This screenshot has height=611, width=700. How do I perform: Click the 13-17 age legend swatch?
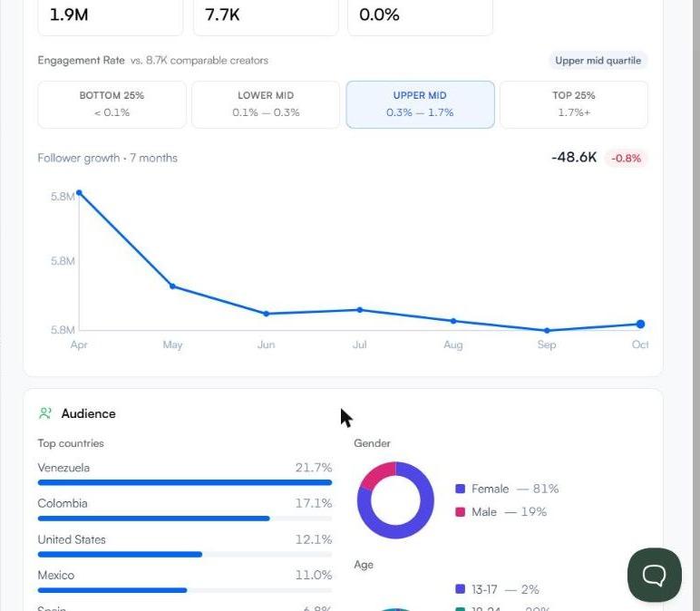[x=460, y=589]
